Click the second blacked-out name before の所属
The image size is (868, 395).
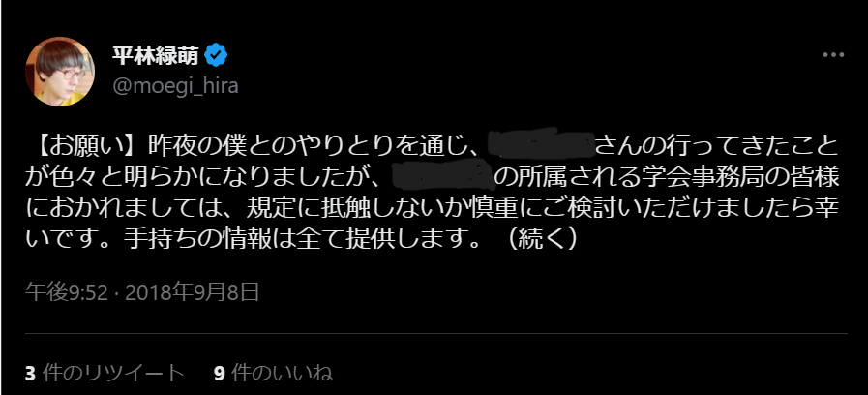(442, 176)
